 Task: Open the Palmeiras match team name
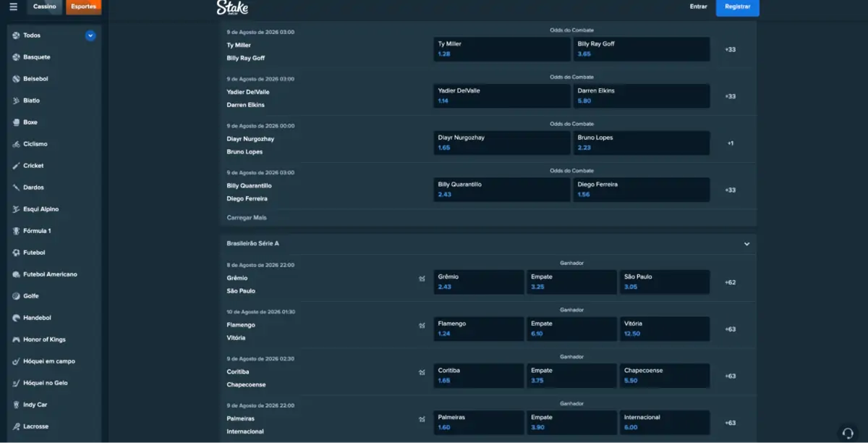(x=240, y=418)
